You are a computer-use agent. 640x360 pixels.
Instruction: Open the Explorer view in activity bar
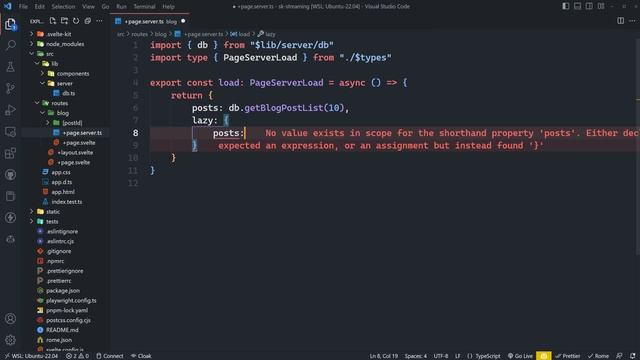click(x=11, y=24)
